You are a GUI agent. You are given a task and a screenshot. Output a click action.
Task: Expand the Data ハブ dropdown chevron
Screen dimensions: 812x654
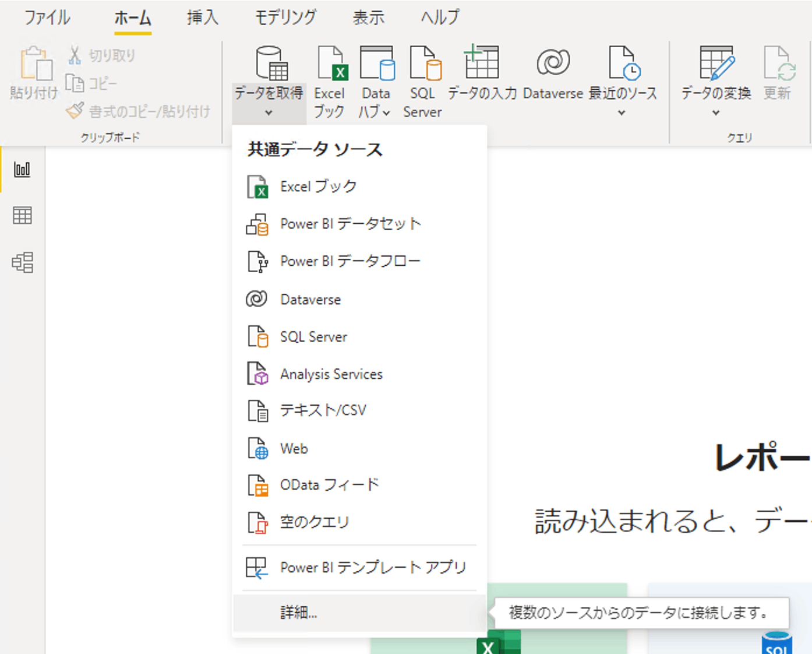[386, 112]
